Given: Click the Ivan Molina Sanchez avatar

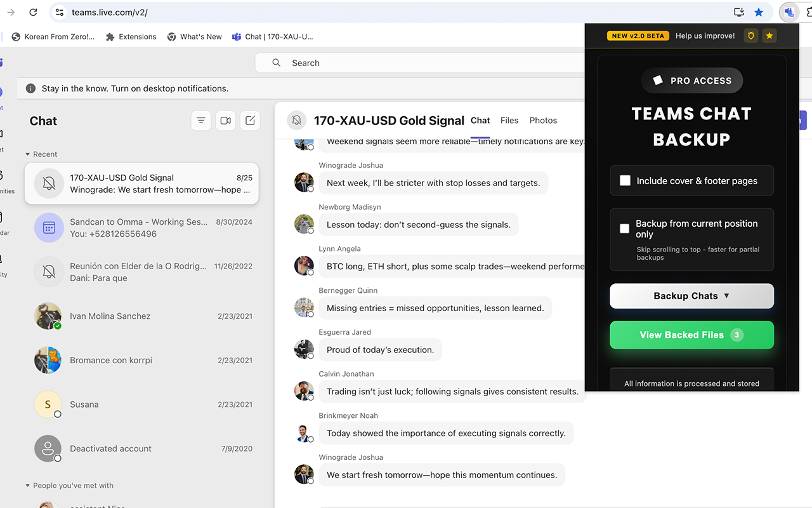Looking at the screenshot, I should [48, 316].
